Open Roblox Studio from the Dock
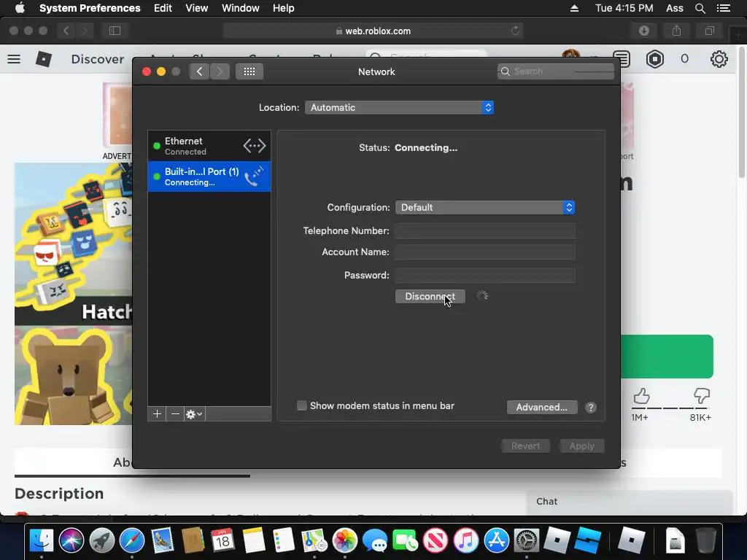The height and width of the screenshot is (560, 747). (x=587, y=540)
